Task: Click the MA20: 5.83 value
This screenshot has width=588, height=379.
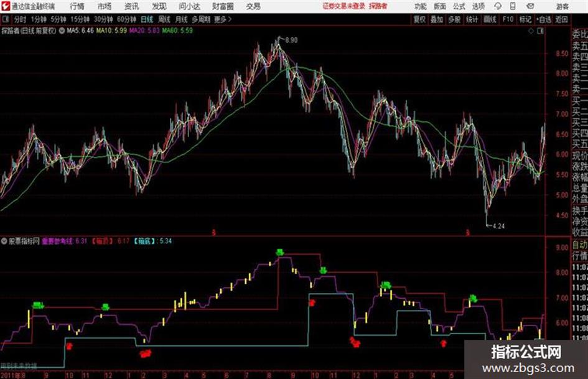Action: pyautogui.click(x=144, y=30)
